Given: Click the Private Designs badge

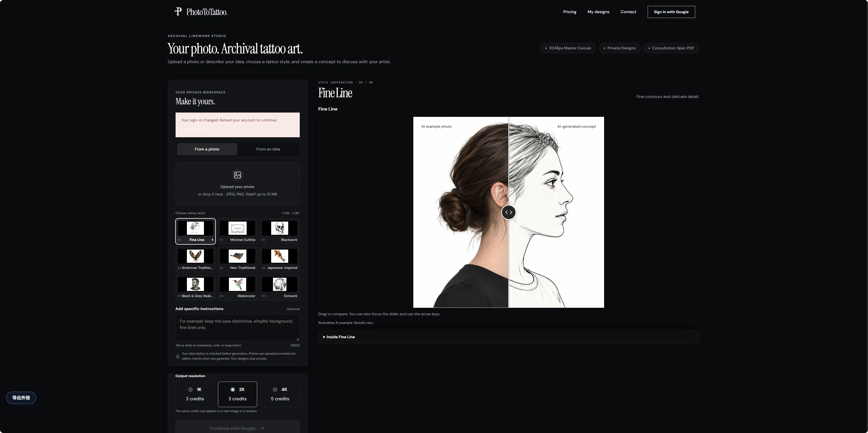Looking at the screenshot, I should (x=619, y=48).
